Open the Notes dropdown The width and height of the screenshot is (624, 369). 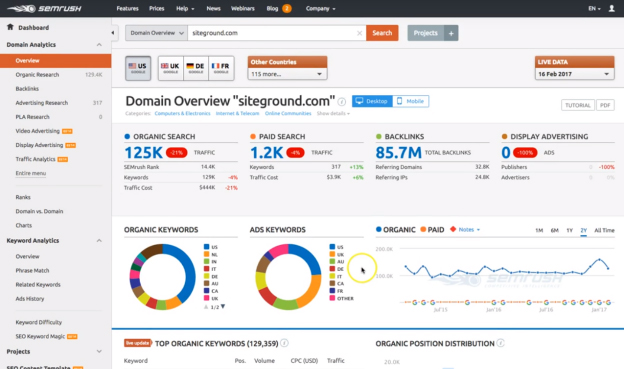[x=469, y=230]
